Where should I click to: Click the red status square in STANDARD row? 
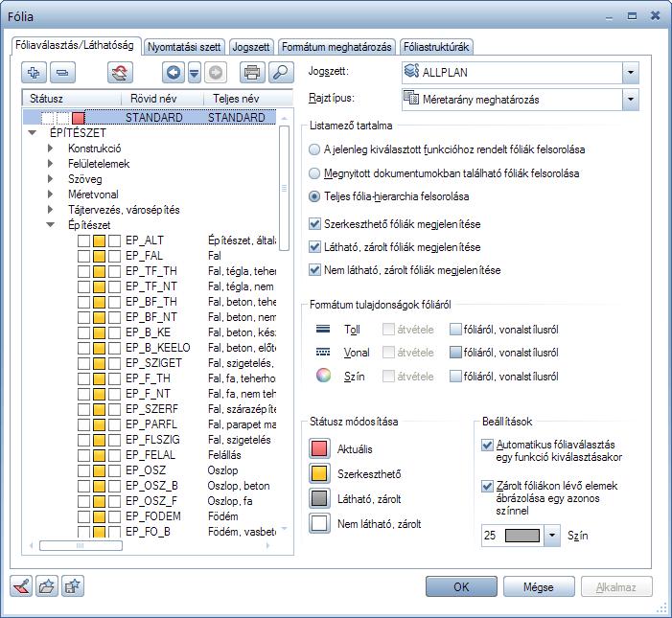[79, 118]
